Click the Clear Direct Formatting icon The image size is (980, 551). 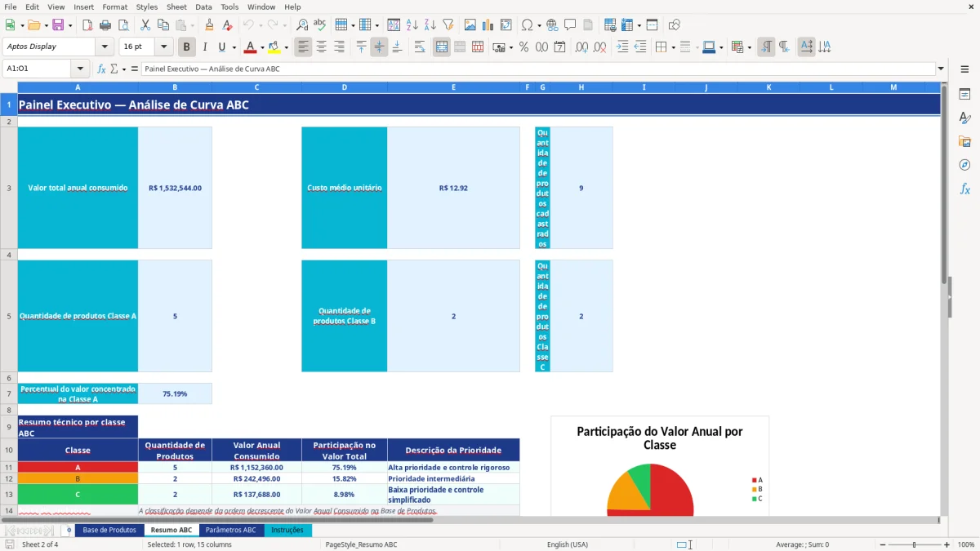[227, 25]
